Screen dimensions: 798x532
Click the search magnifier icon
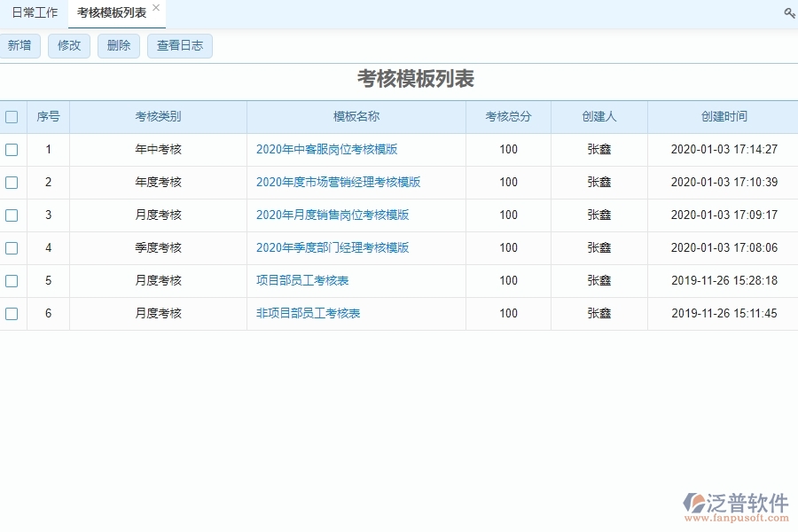pyautogui.click(x=789, y=13)
